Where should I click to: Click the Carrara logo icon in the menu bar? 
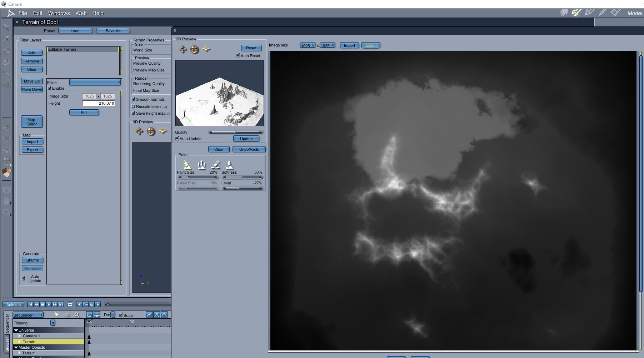pyautogui.click(x=11, y=13)
